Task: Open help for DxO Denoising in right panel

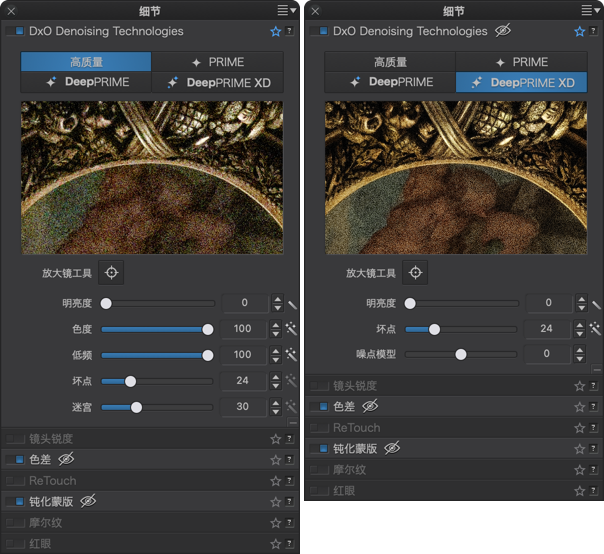Action: click(594, 31)
